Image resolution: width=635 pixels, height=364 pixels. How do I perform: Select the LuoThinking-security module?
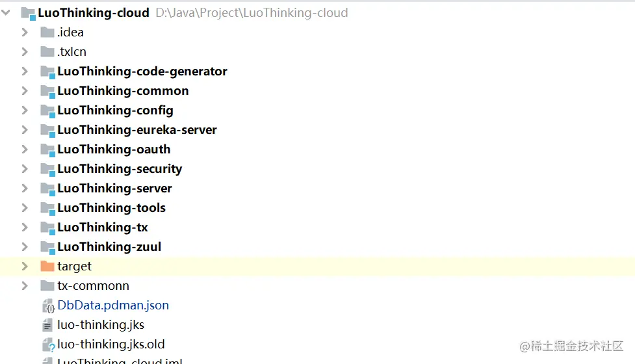pyautogui.click(x=120, y=168)
